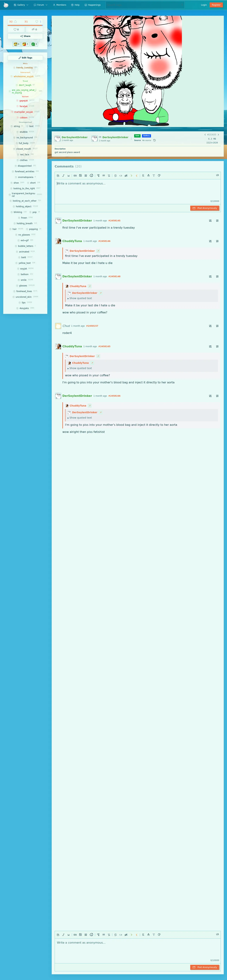The image size is (227, 980).
Task: Post the bottom comment anonymously
Action: (205, 967)
